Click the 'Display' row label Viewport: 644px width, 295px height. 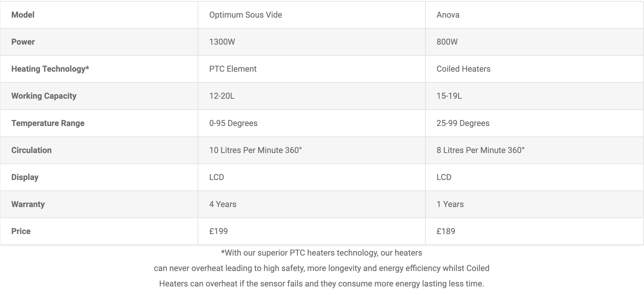coord(25,177)
